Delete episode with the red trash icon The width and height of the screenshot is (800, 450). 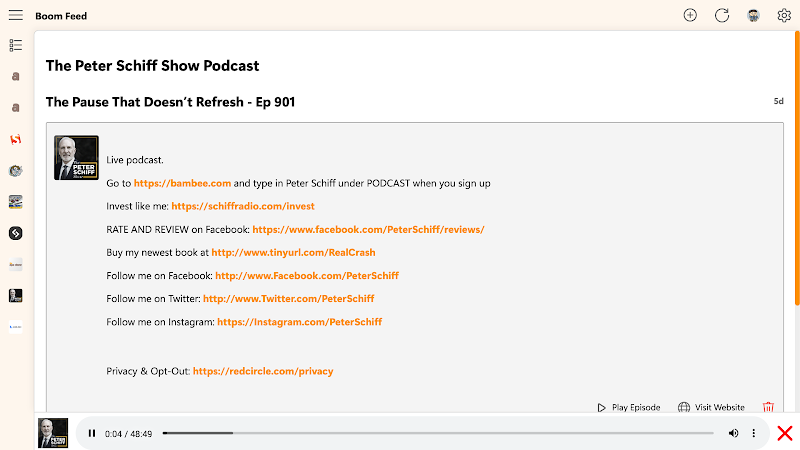[768, 407]
